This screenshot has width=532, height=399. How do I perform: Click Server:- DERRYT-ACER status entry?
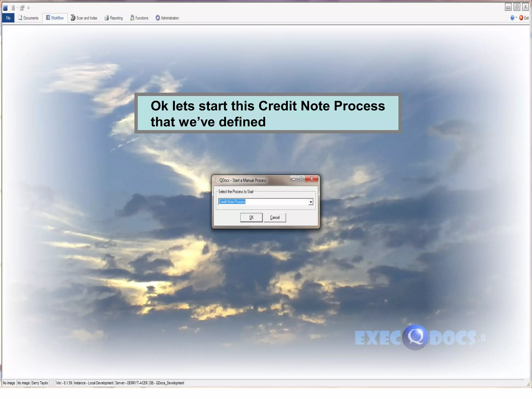[x=131, y=383]
